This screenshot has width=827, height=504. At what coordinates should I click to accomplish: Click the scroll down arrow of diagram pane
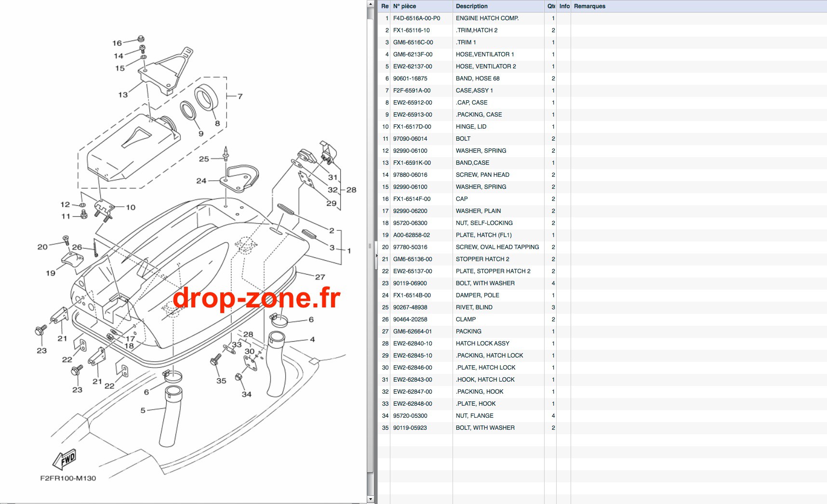pyautogui.click(x=370, y=499)
